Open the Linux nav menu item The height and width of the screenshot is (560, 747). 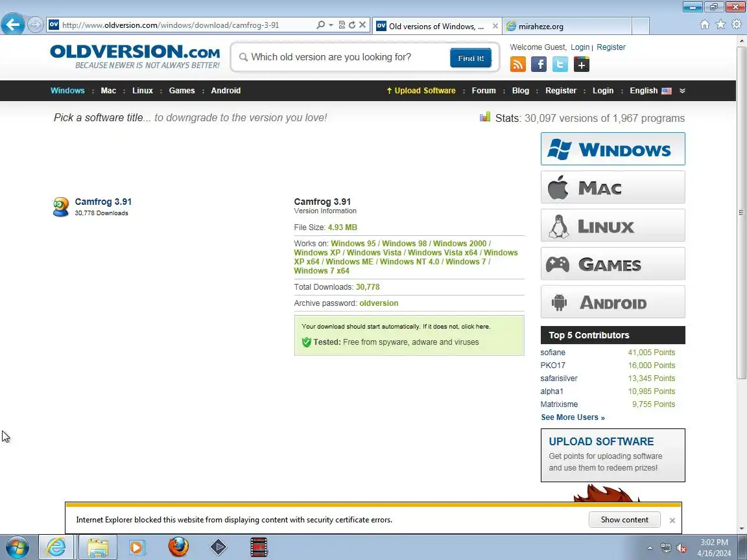[143, 91]
